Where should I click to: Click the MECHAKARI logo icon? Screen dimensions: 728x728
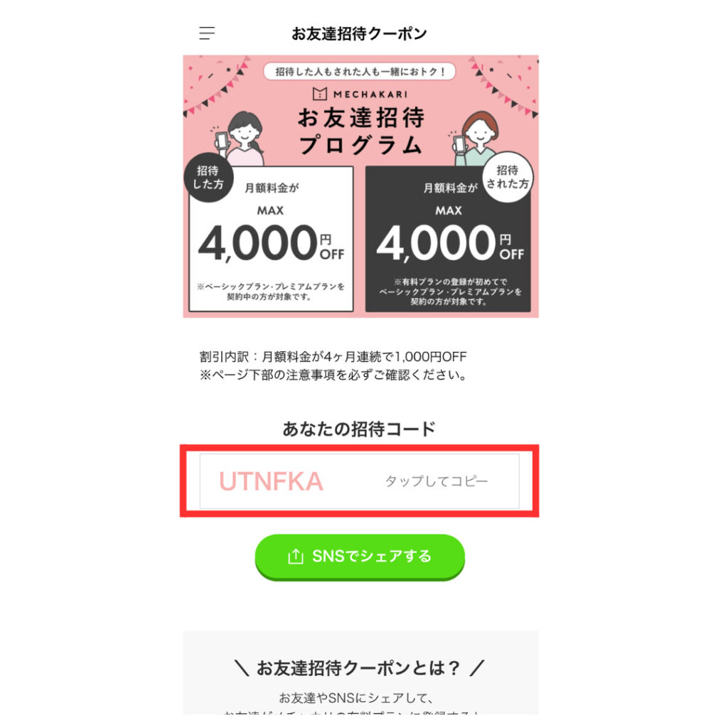click(319, 94)
